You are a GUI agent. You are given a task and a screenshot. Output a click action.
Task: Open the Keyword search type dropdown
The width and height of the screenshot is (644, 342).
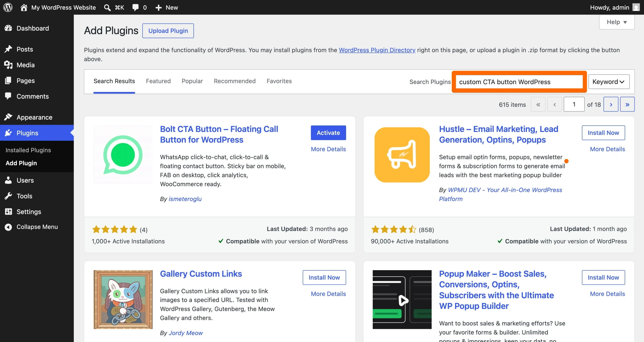click(x=609, y=82)
